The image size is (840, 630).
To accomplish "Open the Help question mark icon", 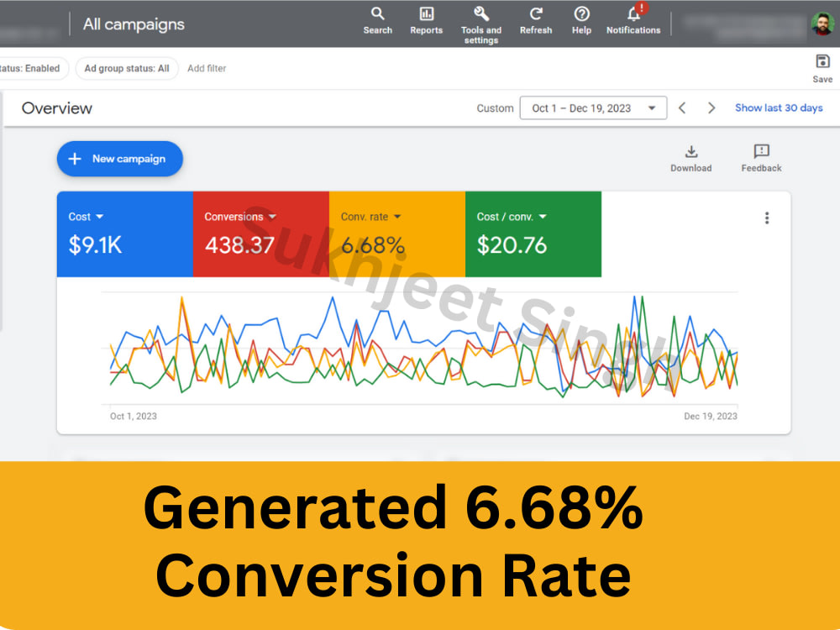I will point(581,22).
